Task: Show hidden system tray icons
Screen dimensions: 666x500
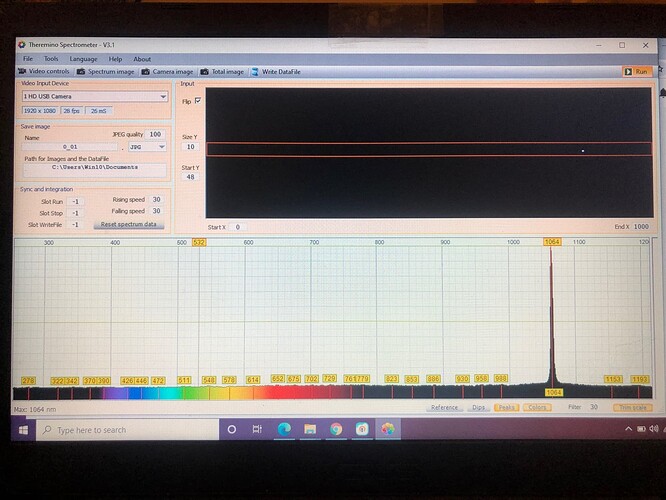Action: [x=628, y=429]
